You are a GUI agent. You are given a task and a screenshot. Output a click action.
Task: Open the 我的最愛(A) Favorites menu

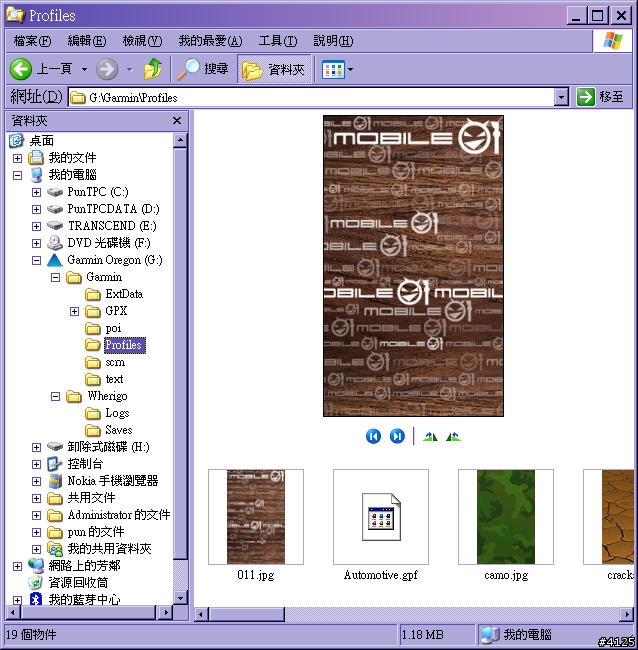pyautogui.click(x=210, y=41)
